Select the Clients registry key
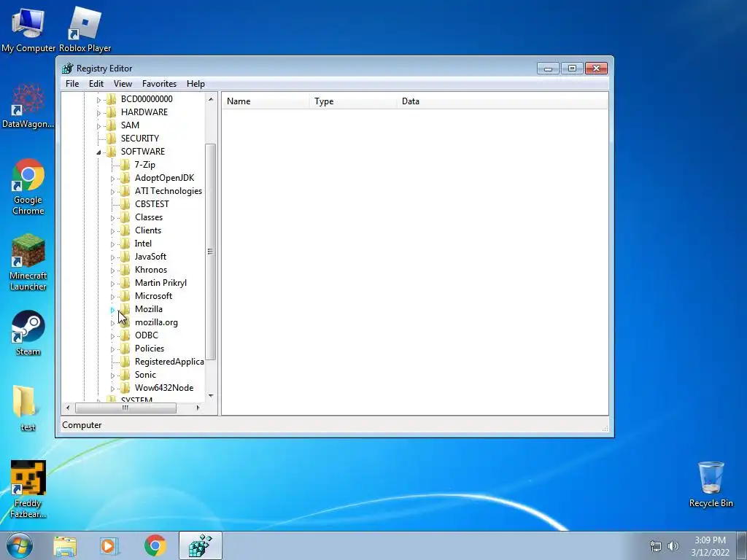The image size is (747, 560). [x=147, y=230]
